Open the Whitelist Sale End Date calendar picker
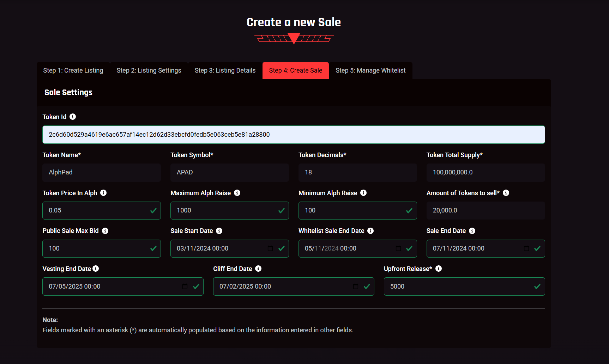Screen dimensions: 609x364 [398, 248]
